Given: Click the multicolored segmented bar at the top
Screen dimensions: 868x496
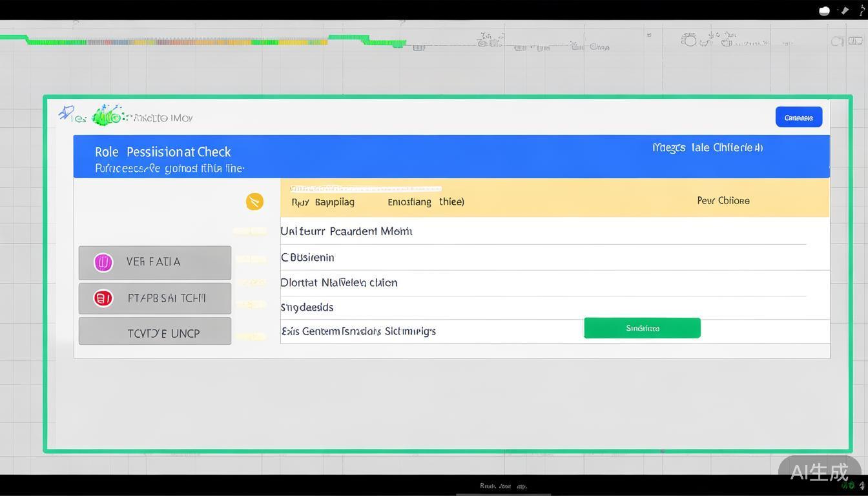Looking at the screenshot, I should tap(207, 42).
